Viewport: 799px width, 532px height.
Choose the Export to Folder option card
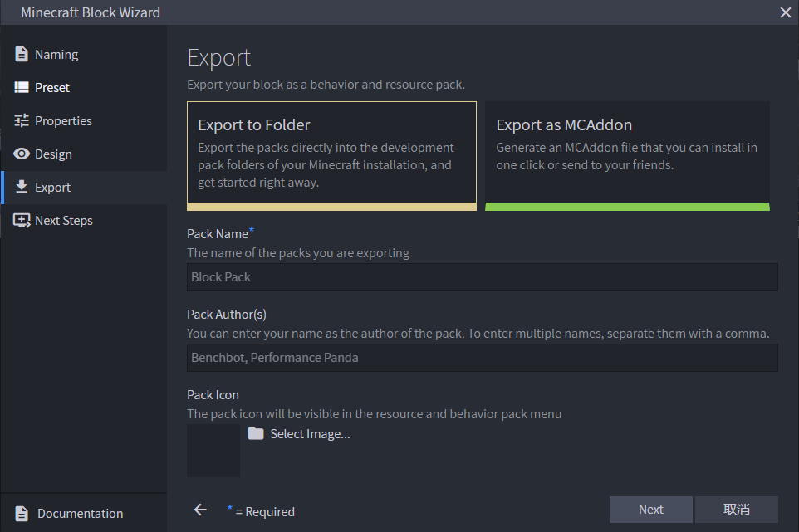pyautogui.click(x=331, y=156)
